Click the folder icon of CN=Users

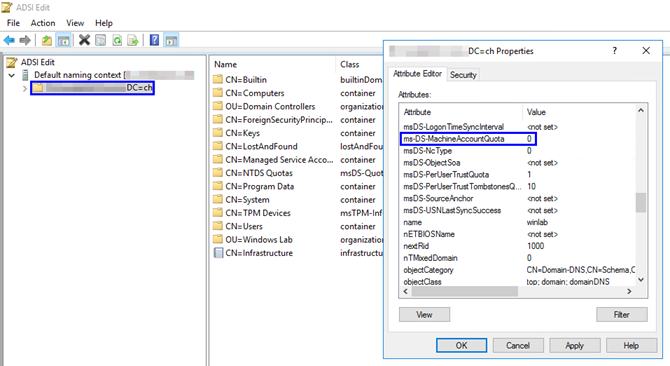(x=218, y=226)
